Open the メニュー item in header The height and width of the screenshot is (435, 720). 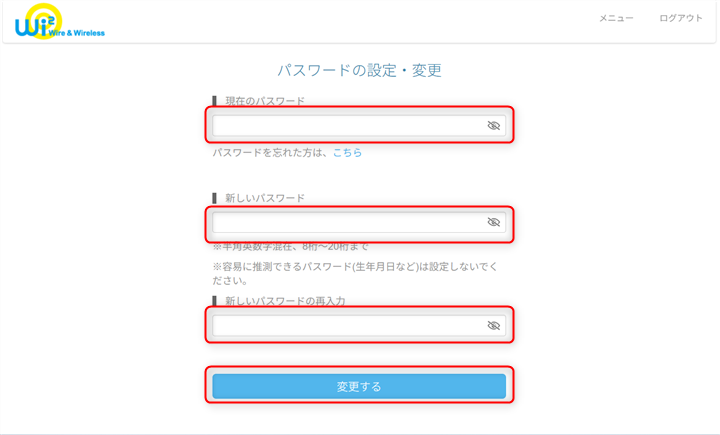tap(616, 19)
